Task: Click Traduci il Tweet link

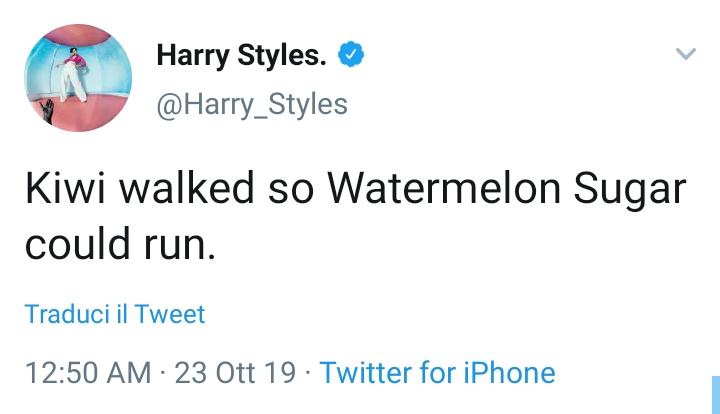Action: tap(115, 314)
